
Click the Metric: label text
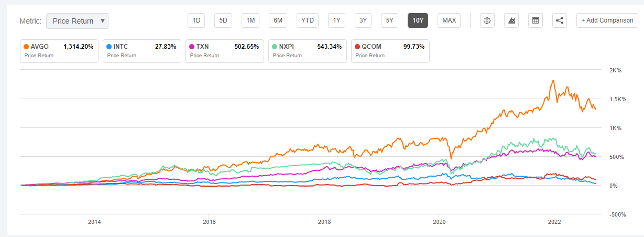30,21
